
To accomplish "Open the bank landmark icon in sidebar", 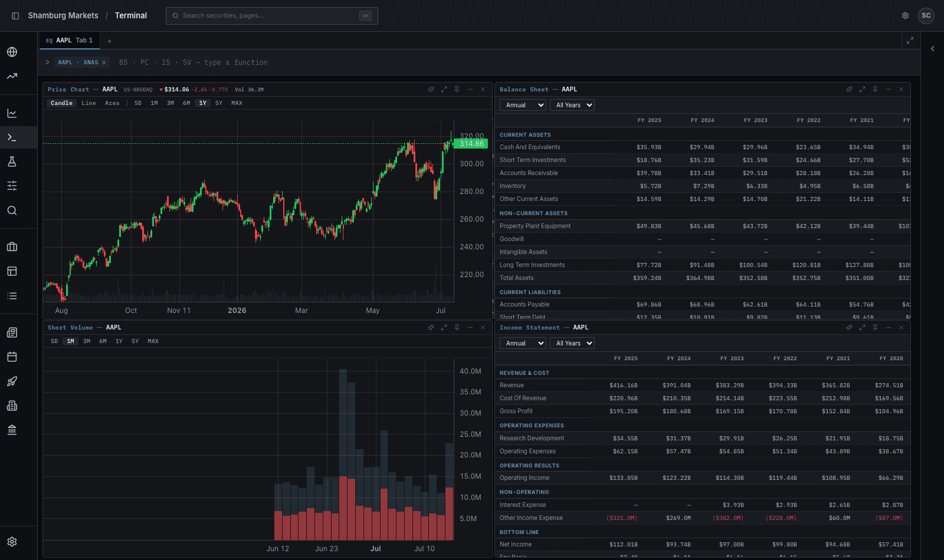I will [x=12, y=430].
